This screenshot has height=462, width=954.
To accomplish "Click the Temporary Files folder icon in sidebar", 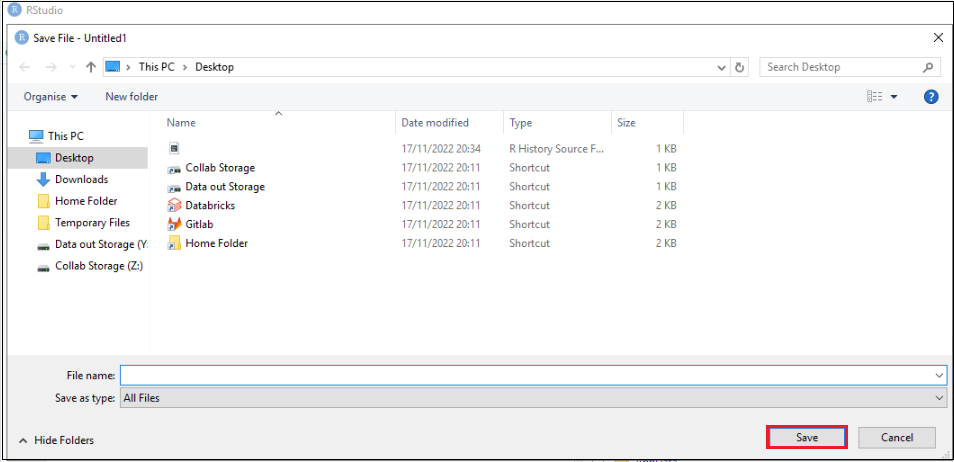I will coord(43,223).
